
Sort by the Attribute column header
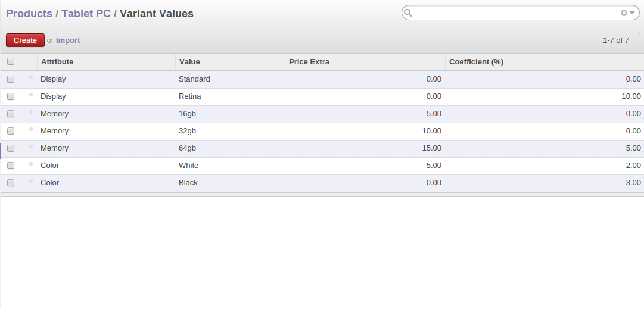click(x=57, y=62)
